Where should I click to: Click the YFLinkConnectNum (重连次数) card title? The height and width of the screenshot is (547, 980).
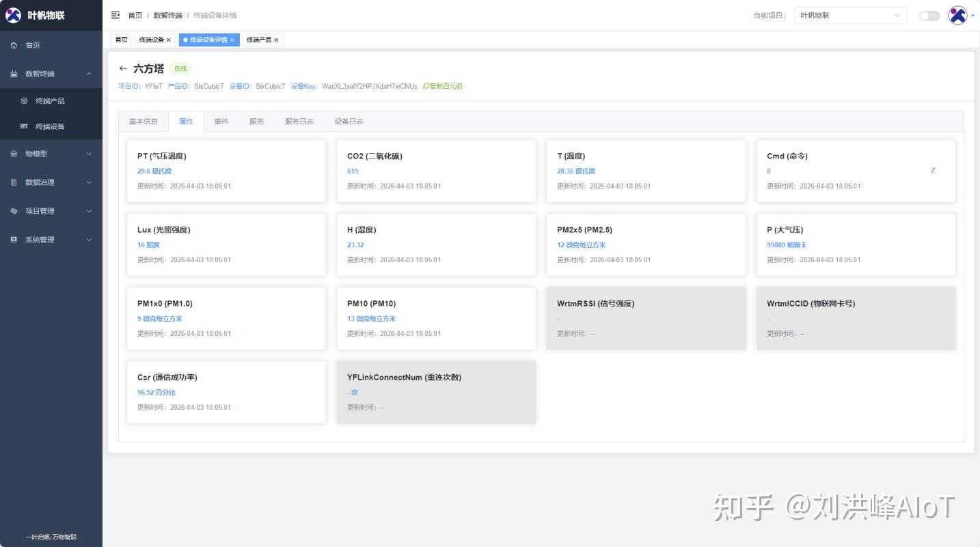tap(405, 378)
